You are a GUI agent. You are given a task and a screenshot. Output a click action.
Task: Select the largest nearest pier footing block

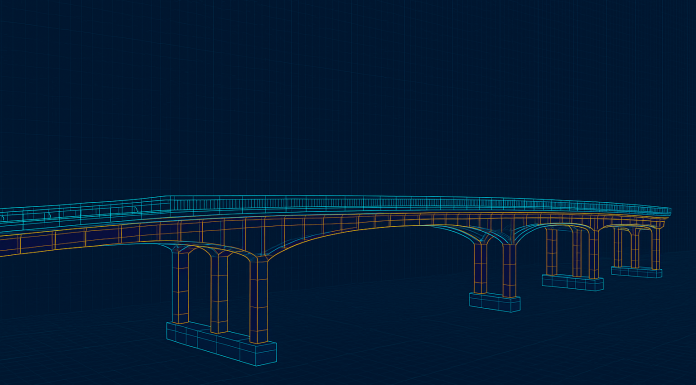(x=221, y=343)
